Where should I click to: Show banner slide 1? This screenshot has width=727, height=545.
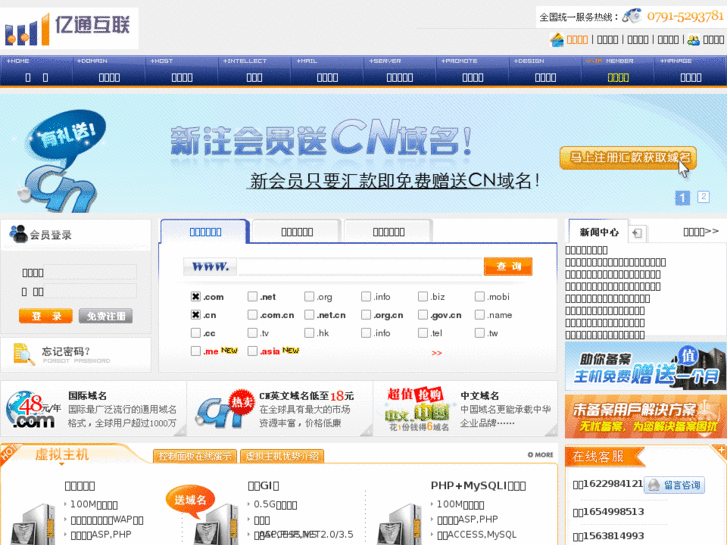click(682, 198)
